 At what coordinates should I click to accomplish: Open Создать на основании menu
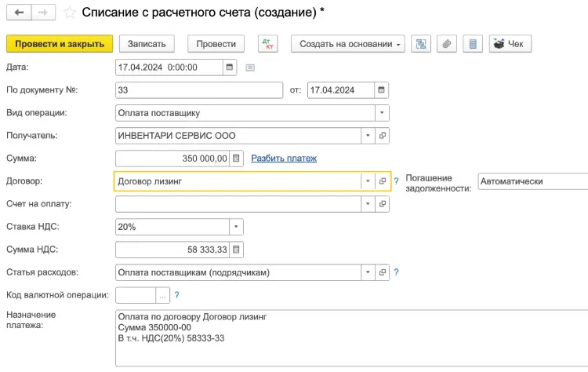pyautogui.click(x=347, y=44)
